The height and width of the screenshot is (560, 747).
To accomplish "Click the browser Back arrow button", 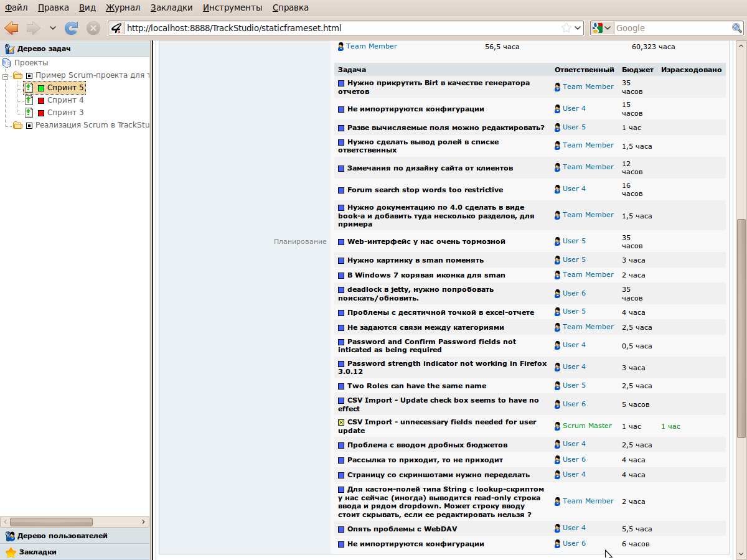I will coord(11,28).
